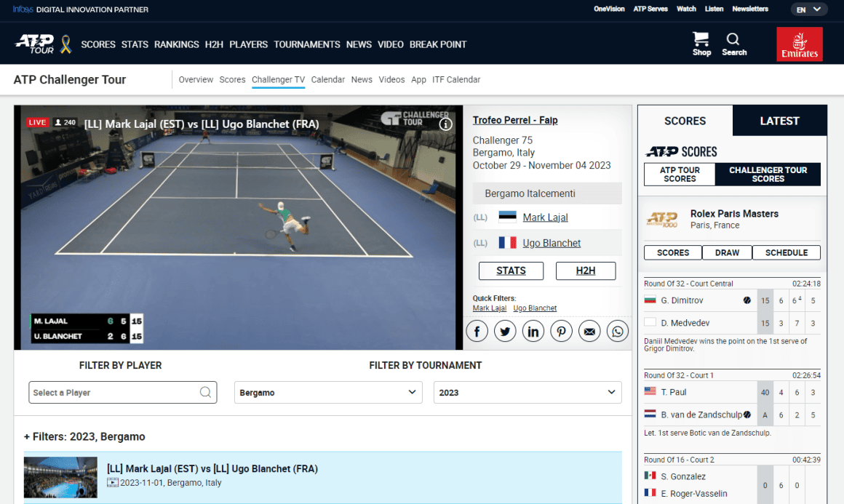Select the ATP TOUR SCORES toggle
The height and width of the screenshot is (504, 844).
point(679,174)
